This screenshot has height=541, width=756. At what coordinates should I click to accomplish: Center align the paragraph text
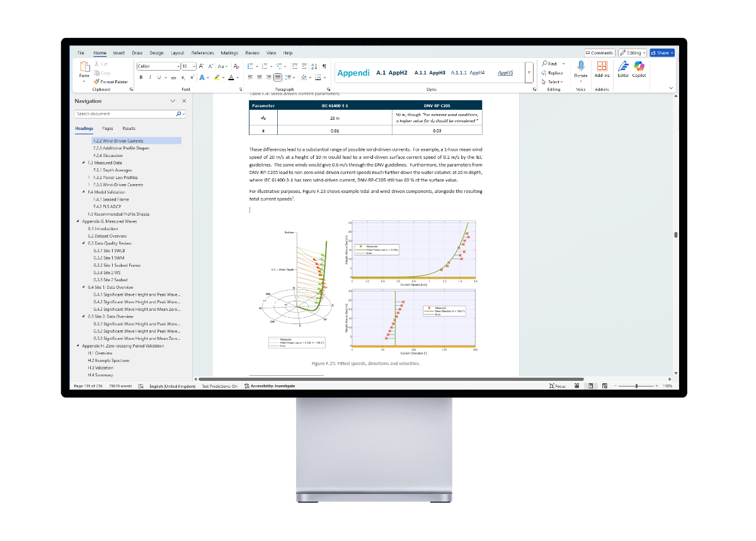pyautogui.click(x=260, y=78)
